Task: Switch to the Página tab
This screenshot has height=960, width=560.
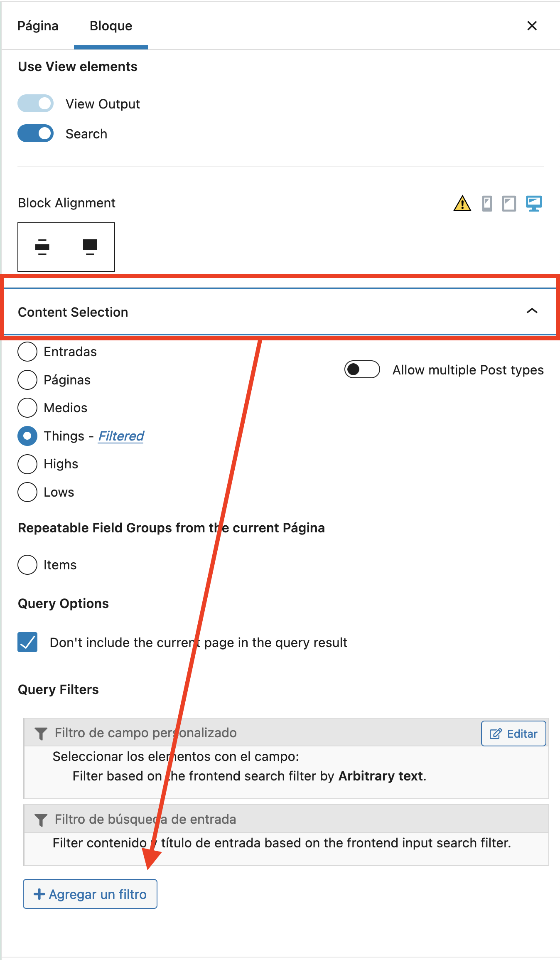Action: pyautogui.click(x=38, y=26)
